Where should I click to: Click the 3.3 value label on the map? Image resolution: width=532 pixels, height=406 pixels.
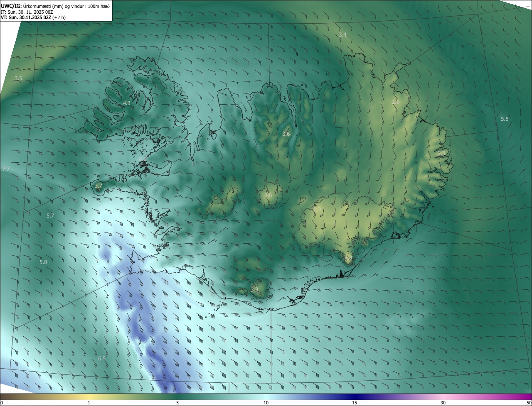(254, 290)
